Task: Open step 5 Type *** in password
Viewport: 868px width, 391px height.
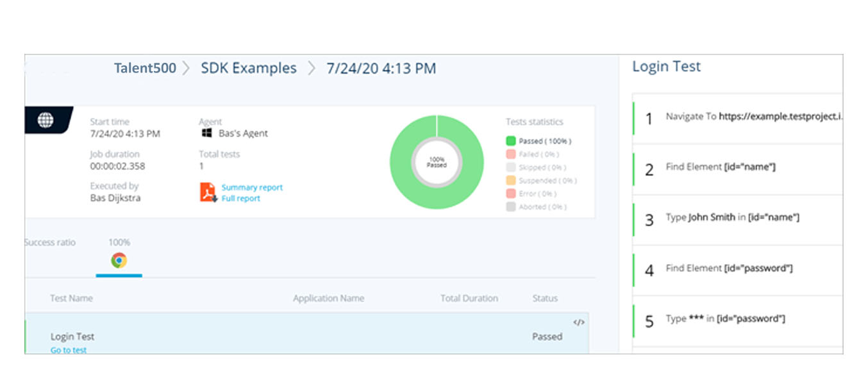Action: [x=737, y=320]
